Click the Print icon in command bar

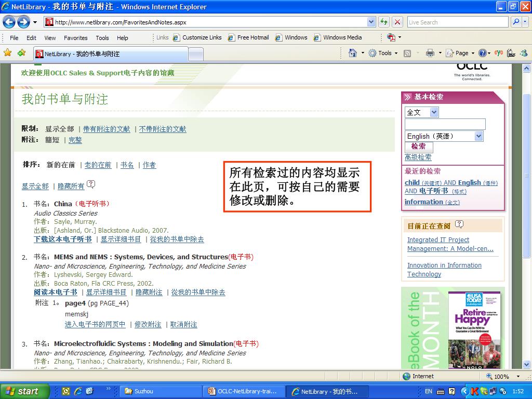pyautogui.click(x=430, y=53)
